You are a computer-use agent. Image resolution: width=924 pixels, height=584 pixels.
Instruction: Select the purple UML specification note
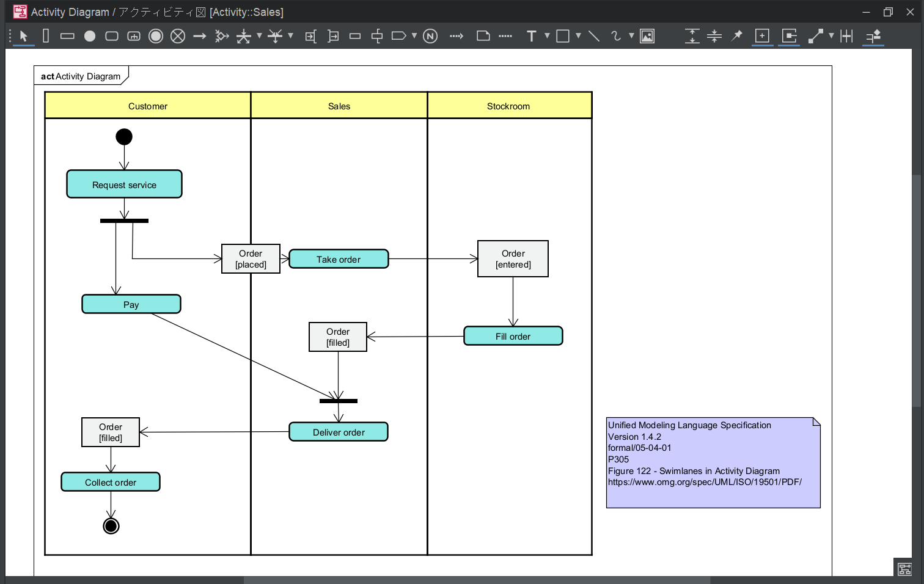713,462
